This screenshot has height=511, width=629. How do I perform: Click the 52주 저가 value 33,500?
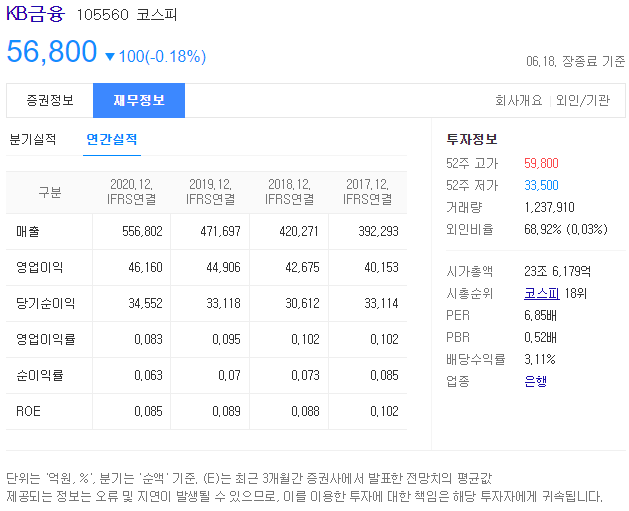[542, 185]
